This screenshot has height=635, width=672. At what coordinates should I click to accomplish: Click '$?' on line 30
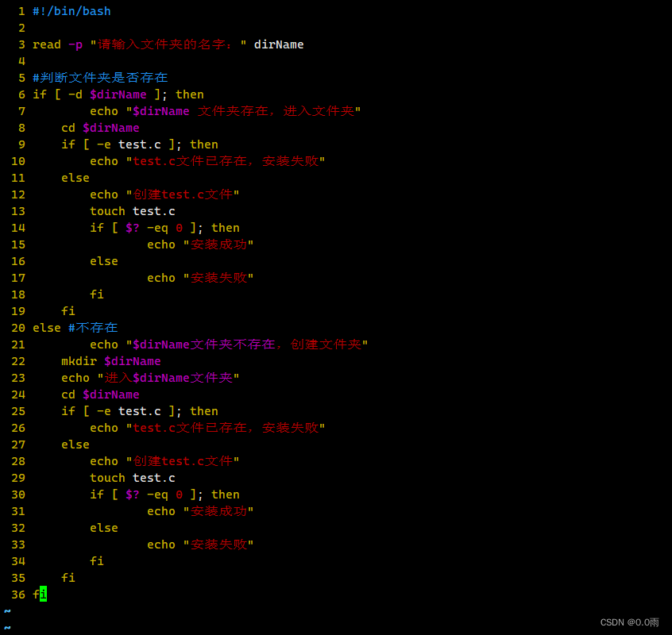133,495
